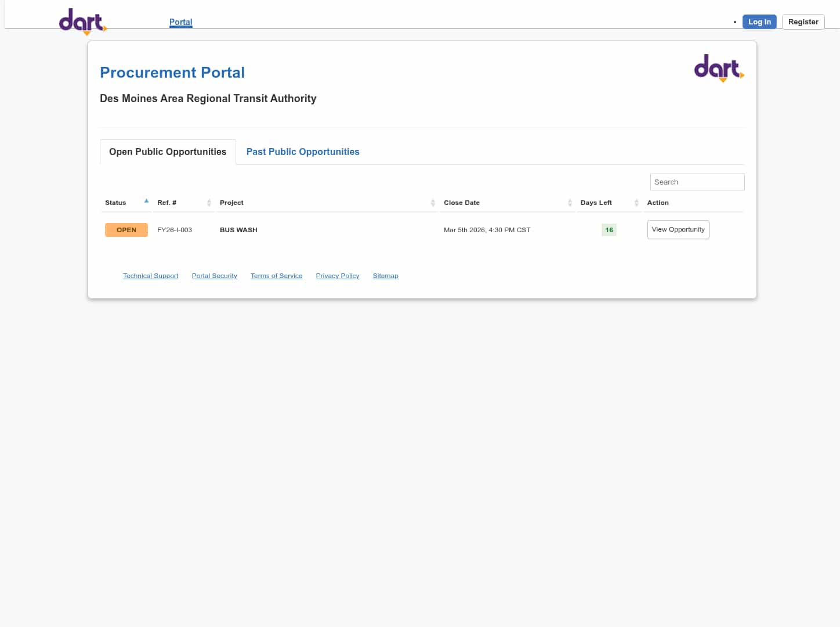This screenshot has width=840, height=627.
Task: Click the DART logo in portal header
Action: 719,68
